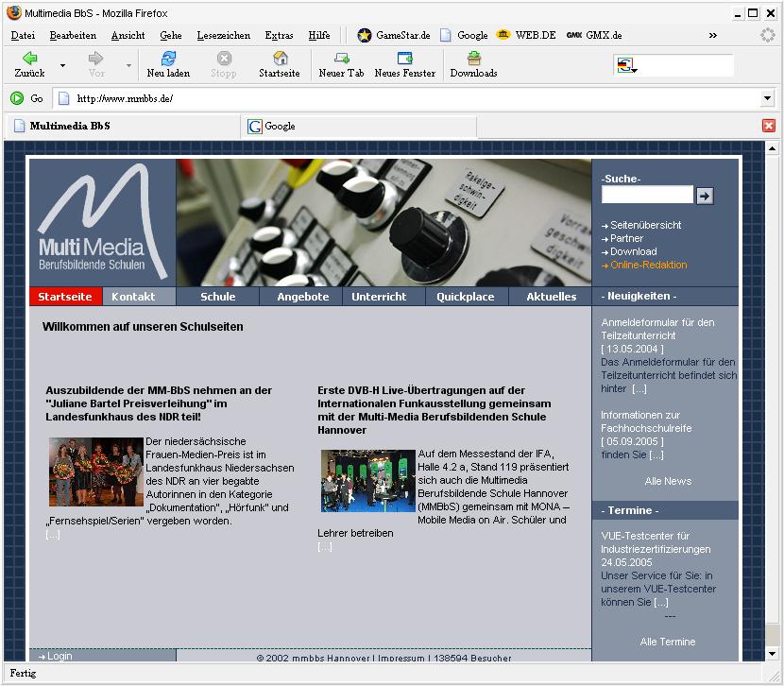Open Neues Fenster toolbar icon

click(x=404, y=59)
